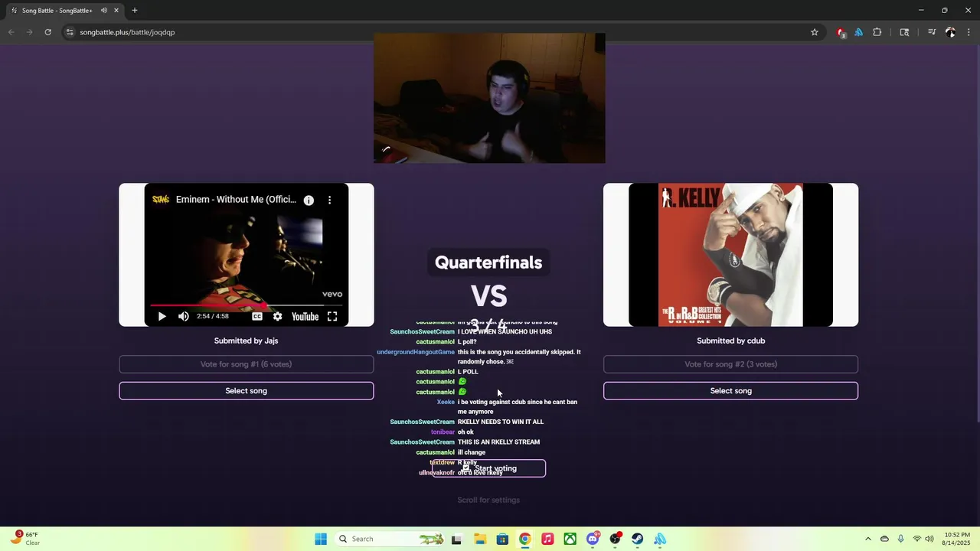This screenshot has width=980, height=551.
Task: Click the 'Scroll for settings' text
Action: (x=488, y=500)
